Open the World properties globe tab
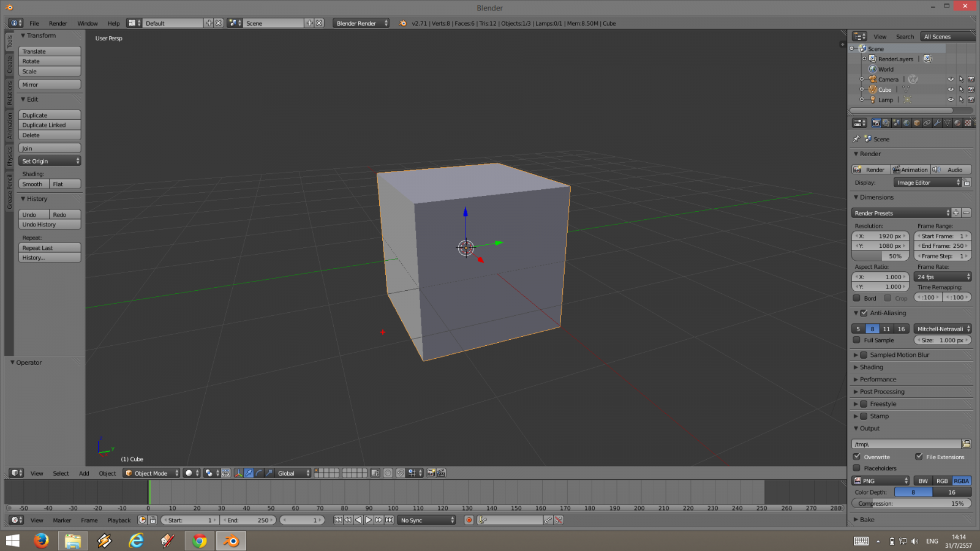This screenshot has height=551, width=980. [x=907, y=123]
